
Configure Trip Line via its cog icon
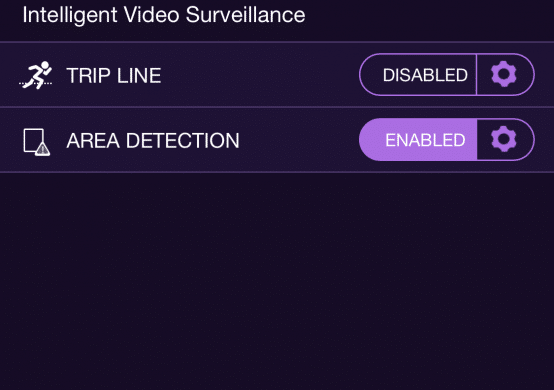(504, 74)
